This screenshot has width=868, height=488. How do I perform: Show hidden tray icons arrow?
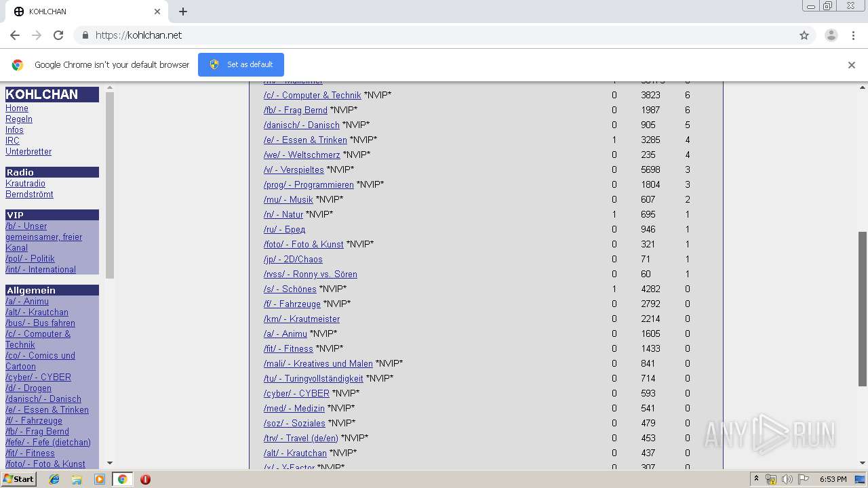756,479
